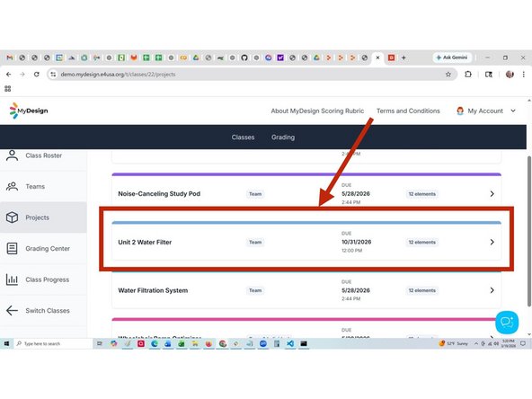Screen dimensions: 532x399
Task: Expand Noise-Canceling Study Pod chevron
Action: point(492,194)
